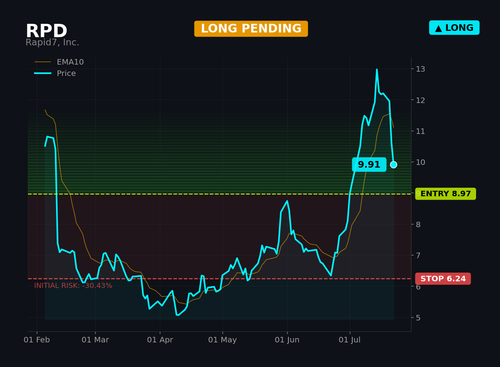Viewport: 500px width, 367px height.
Task: Click the Rapid7, Inc. company name
Action: coord(52,43)
